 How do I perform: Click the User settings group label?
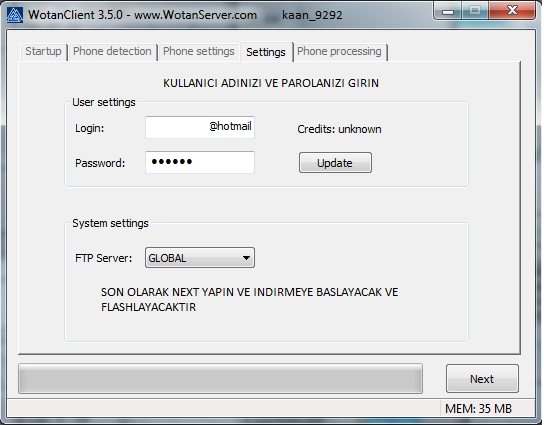click(104, 102)
